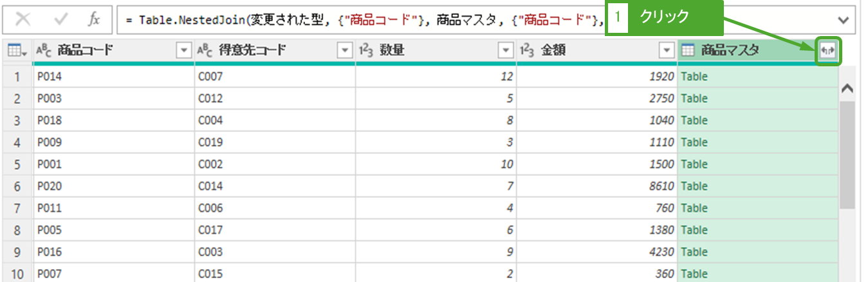Screen dimensions: 868x282
Task: Click the fx function icon
Action: 94,20
